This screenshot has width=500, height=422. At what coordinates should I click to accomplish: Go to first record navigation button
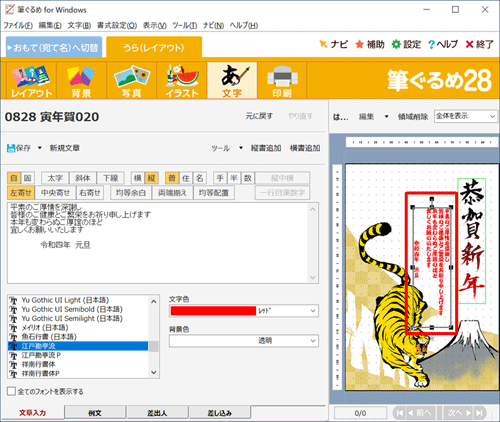(399, 413)
